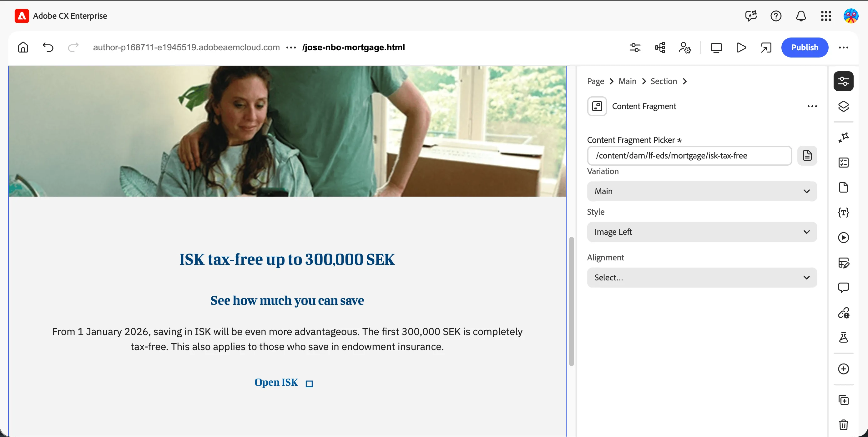Open the page properties sliders icon in toolbar

coord(635,48)
